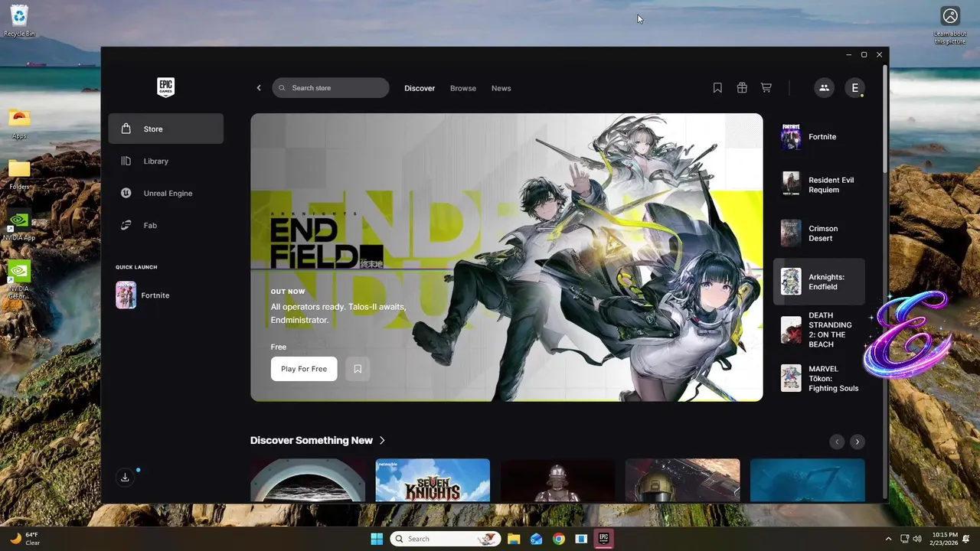Open the Windows Start button

tap(377, 539)
